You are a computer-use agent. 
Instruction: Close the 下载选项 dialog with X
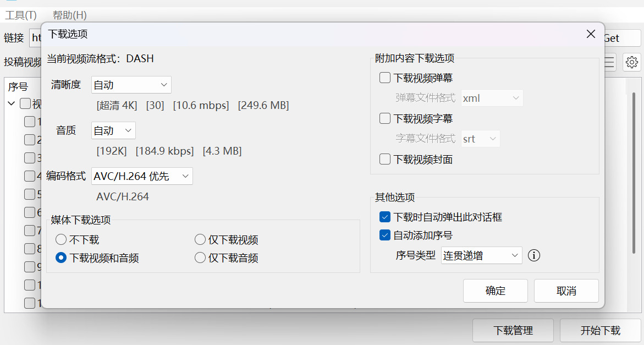591,34
